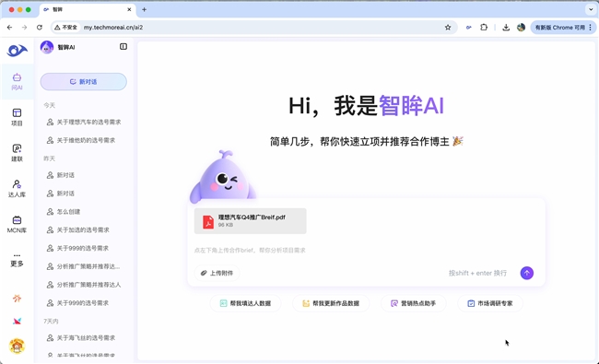Open the MCN库 section
Image resolution: width=599 pixels, height=364 pixels.
pyautogui.click(x=17, y=224)
